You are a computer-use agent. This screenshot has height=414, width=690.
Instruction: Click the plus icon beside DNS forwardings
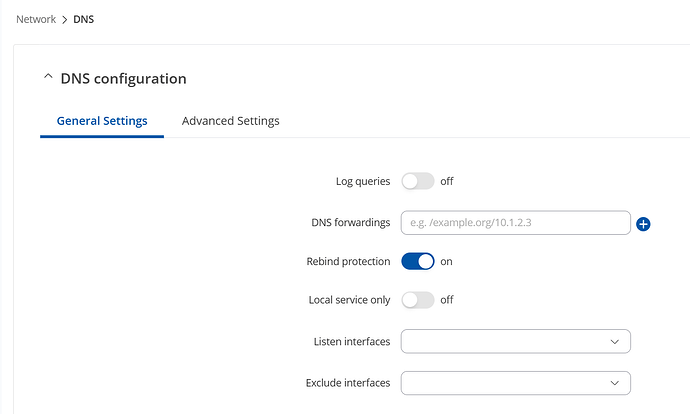(x=643, y=224)
